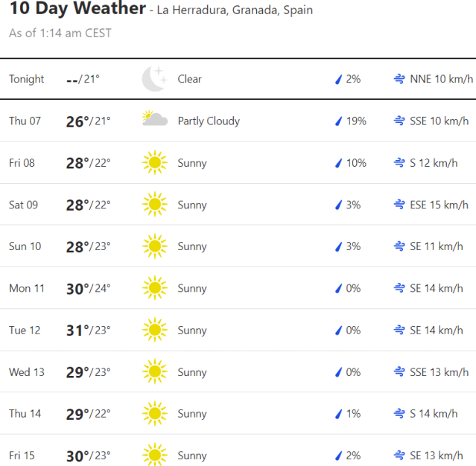Click the sun icon for Sun 10
476x466 pixels.
tap(154, 246)
